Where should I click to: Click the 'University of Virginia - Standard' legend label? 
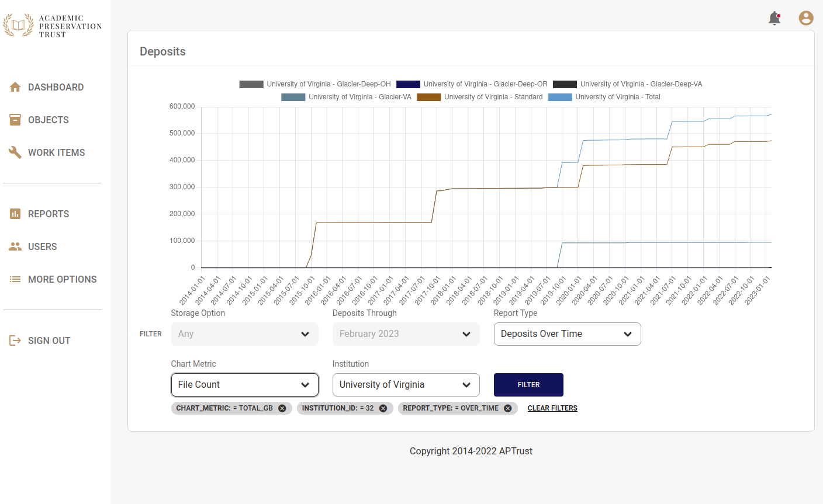click(x=493, y=97)
